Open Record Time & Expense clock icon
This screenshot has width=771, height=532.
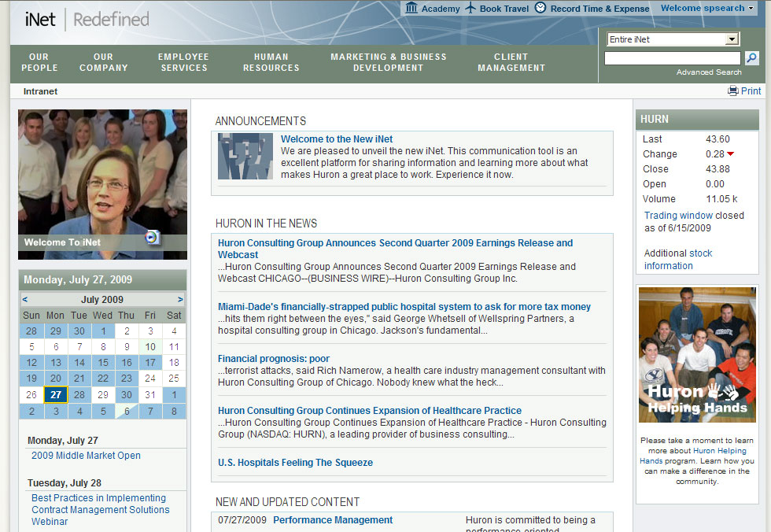pyautogui.click(x=540, y=8)
